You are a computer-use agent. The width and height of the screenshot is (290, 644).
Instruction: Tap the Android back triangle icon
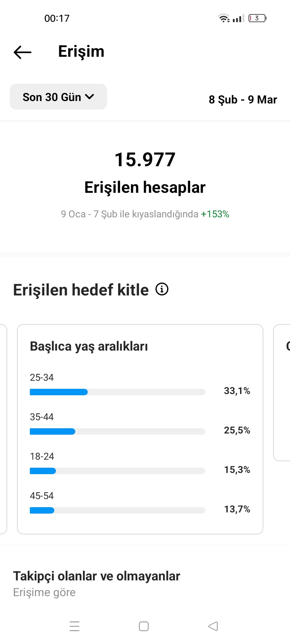click(x=213, y=626)
